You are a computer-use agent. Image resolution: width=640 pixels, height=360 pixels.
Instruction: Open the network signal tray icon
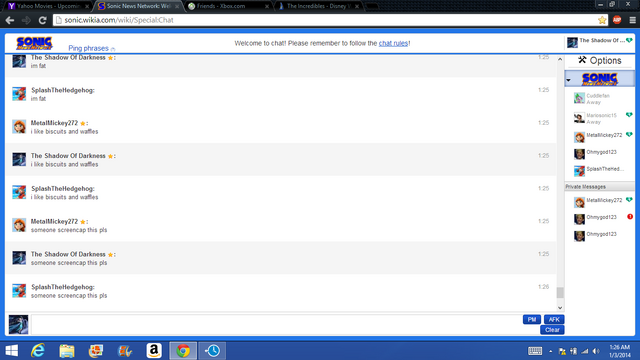tap(585, 351)
